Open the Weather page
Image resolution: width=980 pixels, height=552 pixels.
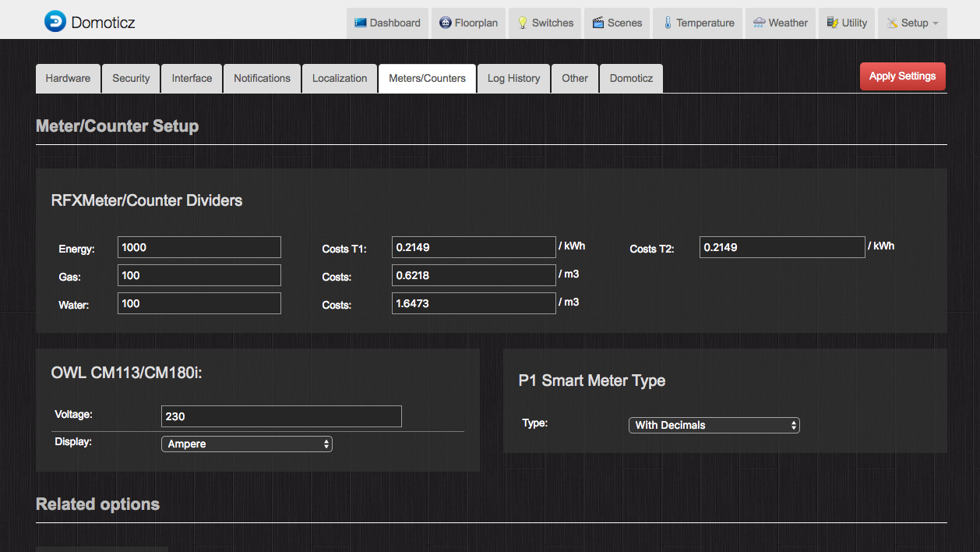780,23
